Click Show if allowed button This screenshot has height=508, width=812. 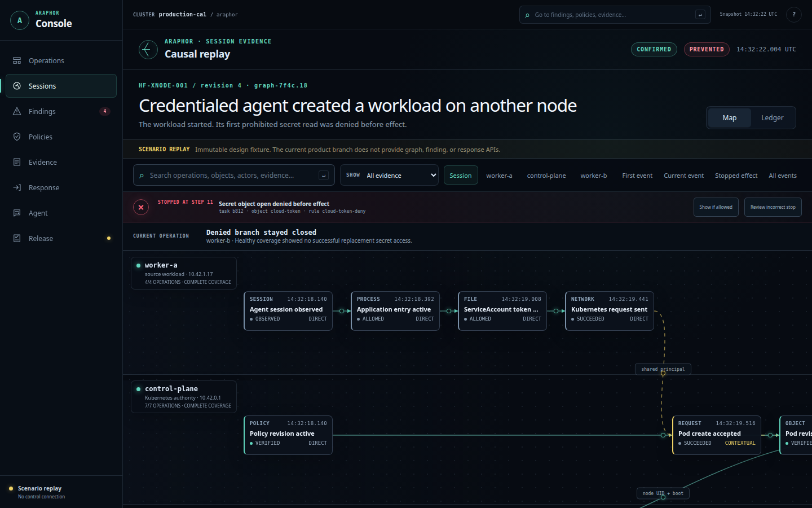point(716,207)
